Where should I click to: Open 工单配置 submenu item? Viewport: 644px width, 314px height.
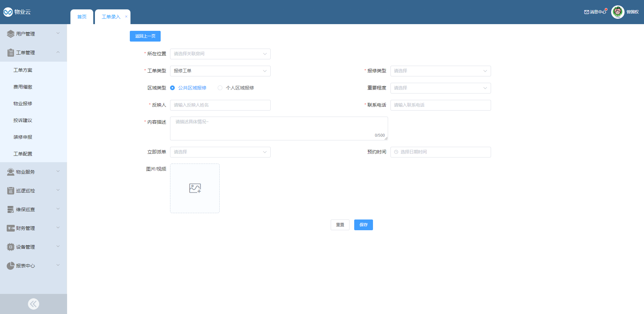(34, 154)
